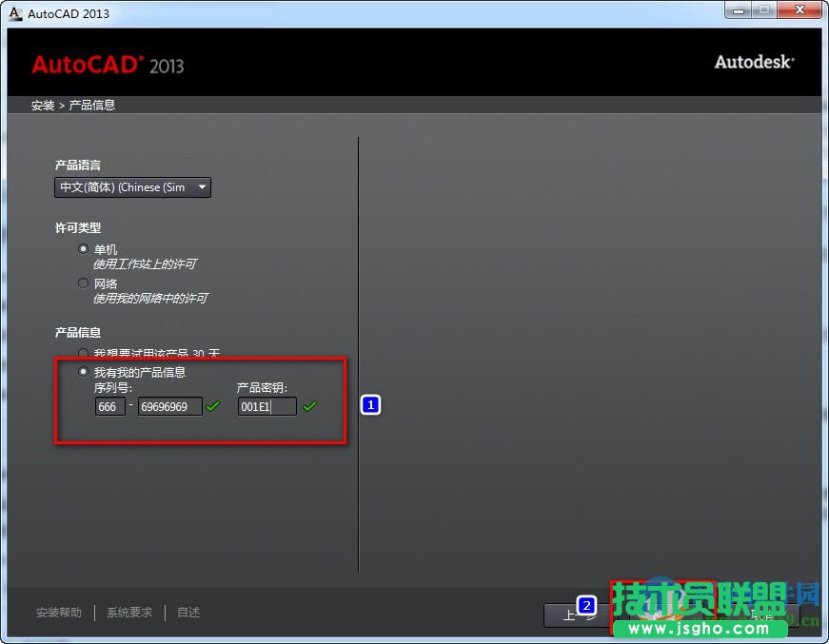Viewport: 829px width, 644px height.
Task: Select the 网络 network license radio button
Action: (84, 283)
